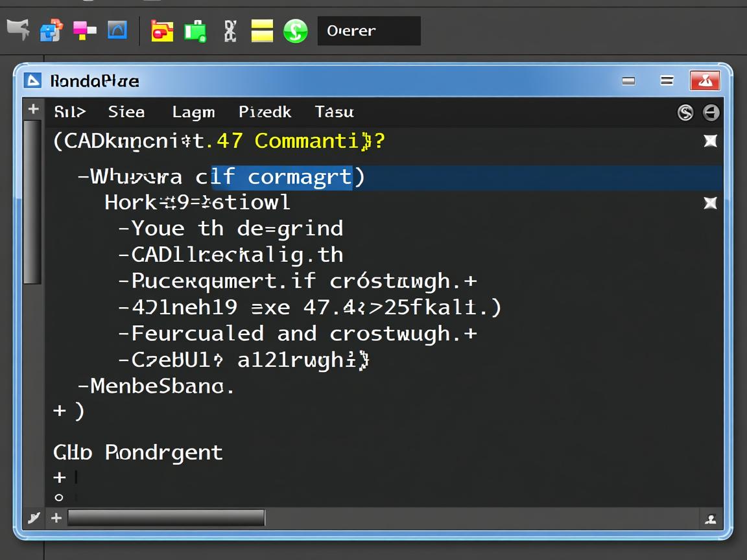Open the Lagm menu
747x560 pixels.
(x=193, y=112)
